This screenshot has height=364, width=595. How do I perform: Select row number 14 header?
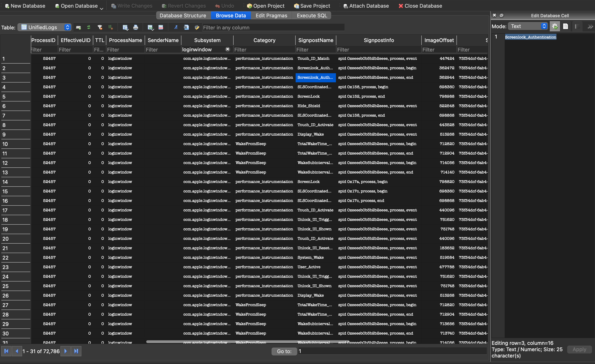click(x=15, y=182)
